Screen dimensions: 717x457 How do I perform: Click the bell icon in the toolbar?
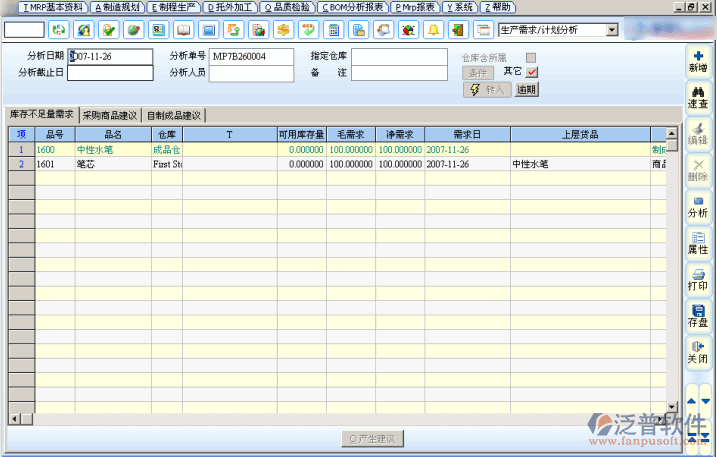(433, 30)
